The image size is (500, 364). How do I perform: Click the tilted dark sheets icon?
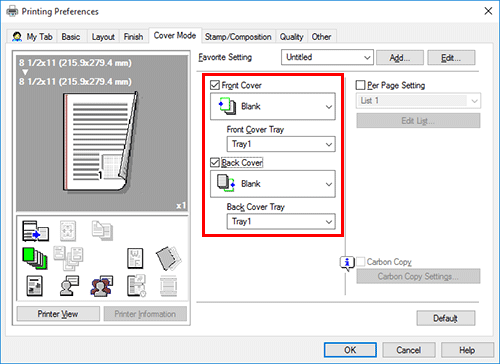click(x=169, y=258)
